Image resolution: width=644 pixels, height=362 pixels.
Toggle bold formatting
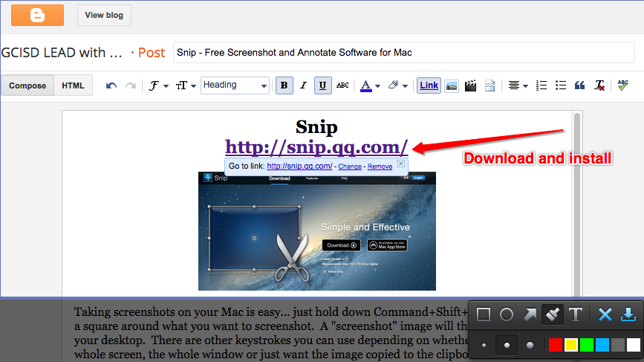click(284, 85)
